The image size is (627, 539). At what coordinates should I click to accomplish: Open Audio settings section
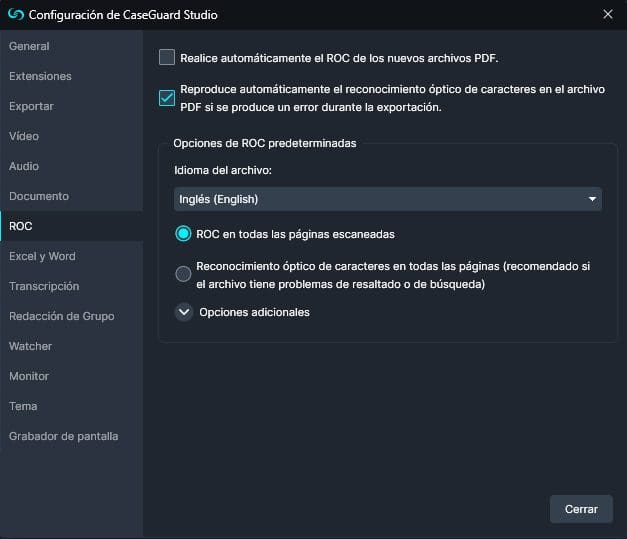pos(72,166)
